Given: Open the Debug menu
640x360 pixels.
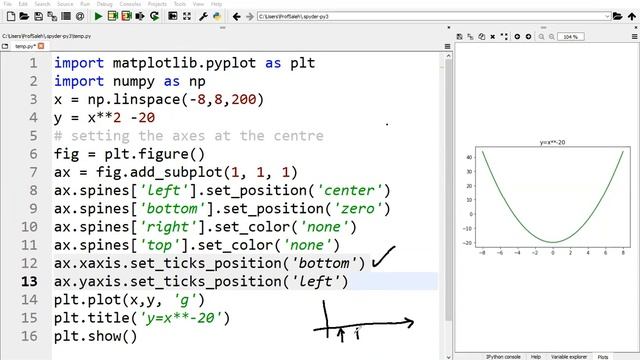Looking at the screenshot, I should (104, 4).
